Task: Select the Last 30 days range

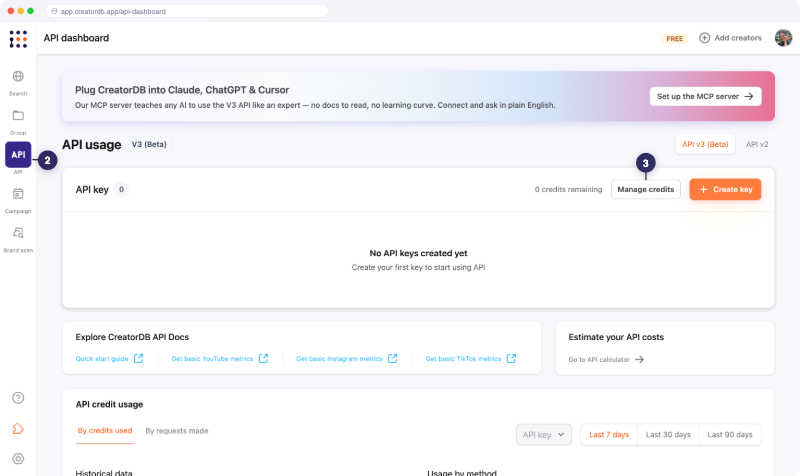Action: 668,435
